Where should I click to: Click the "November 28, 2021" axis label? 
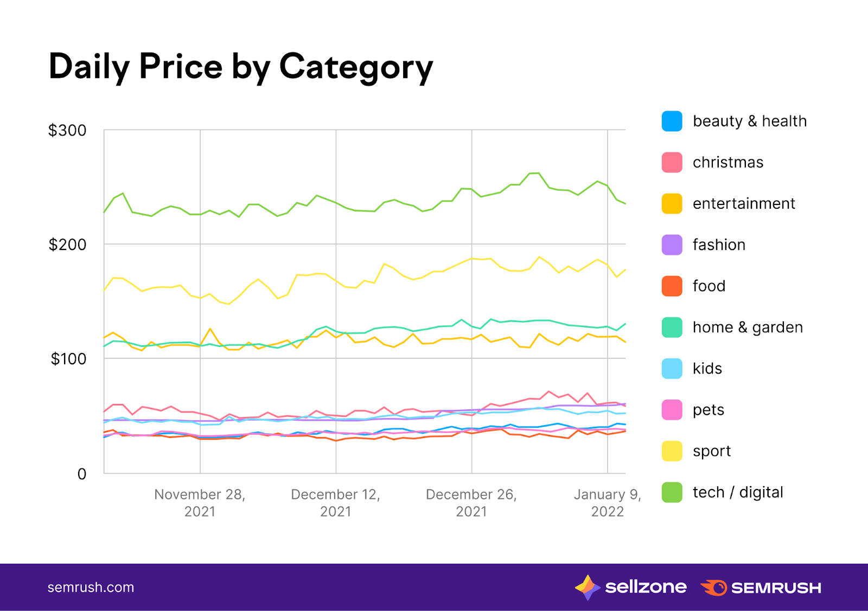200,503
